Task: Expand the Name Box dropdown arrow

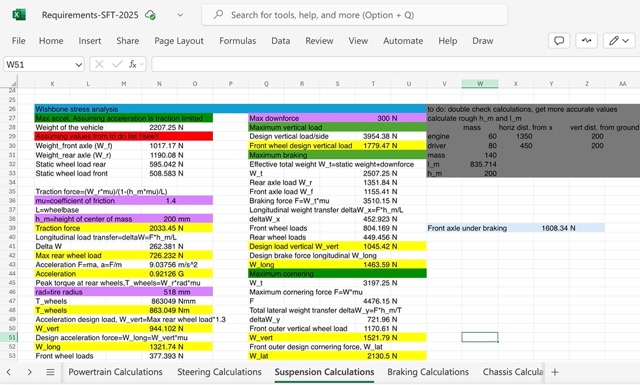Action: 79,65
